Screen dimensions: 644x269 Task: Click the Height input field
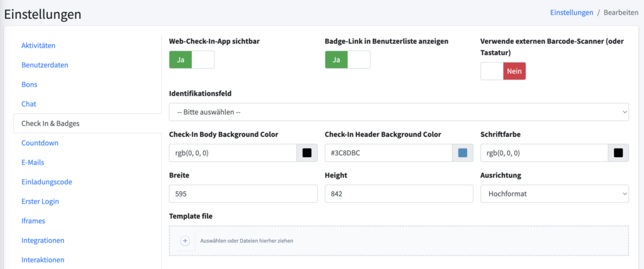pos(399,194)
